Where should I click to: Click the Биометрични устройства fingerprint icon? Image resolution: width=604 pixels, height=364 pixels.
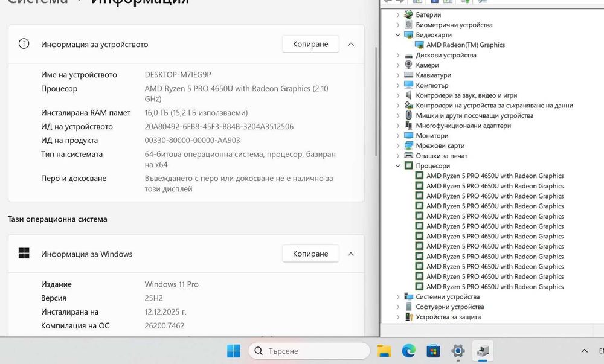[408, 25]
